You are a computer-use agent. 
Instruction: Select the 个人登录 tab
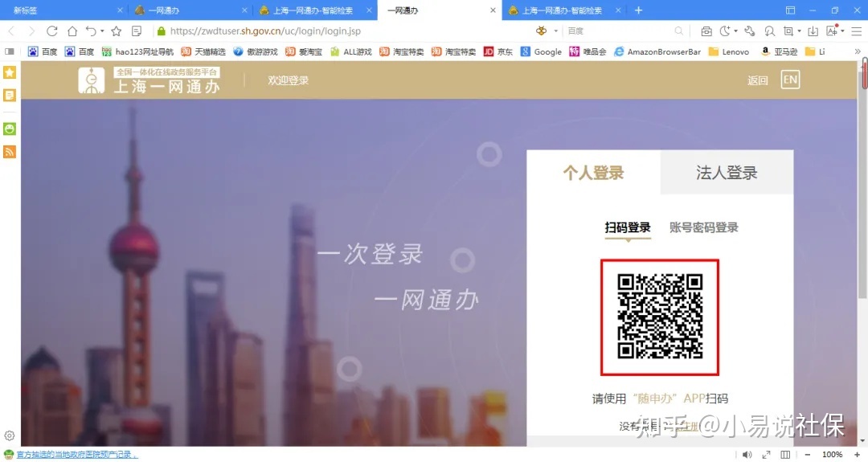point(593,173)
